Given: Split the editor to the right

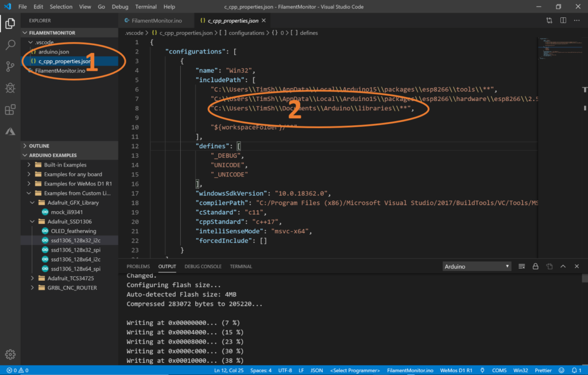Looking at the screenshot, I should (x=563, y=21).
